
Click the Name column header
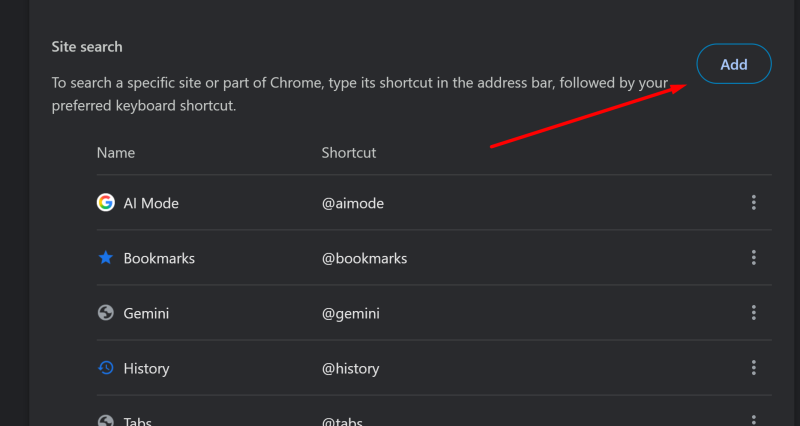116,153
